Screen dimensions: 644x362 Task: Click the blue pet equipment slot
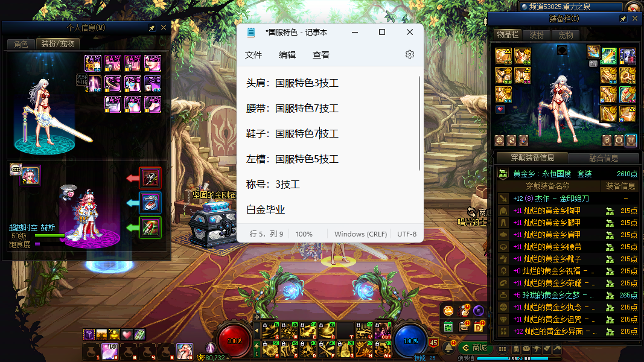tap(150, 203)
